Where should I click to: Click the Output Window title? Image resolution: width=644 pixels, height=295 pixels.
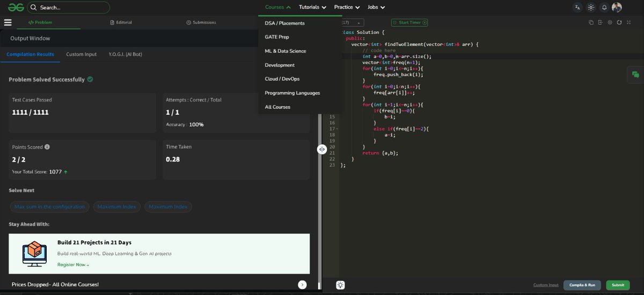click(30, 38)
